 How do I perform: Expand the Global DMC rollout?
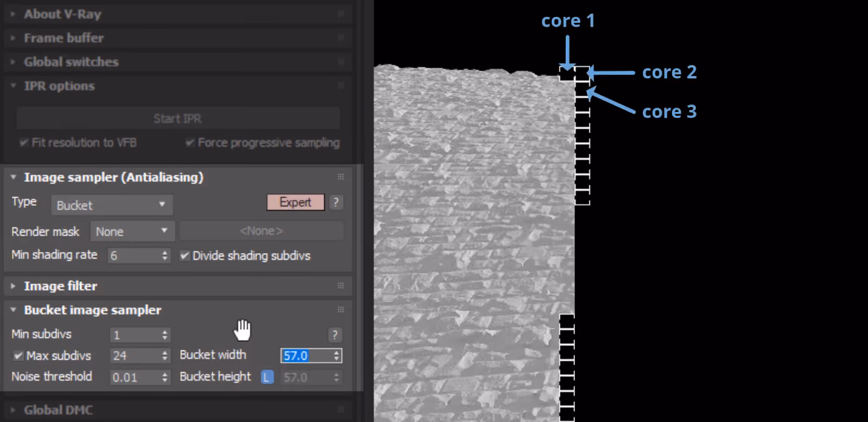tap(13, 410)
